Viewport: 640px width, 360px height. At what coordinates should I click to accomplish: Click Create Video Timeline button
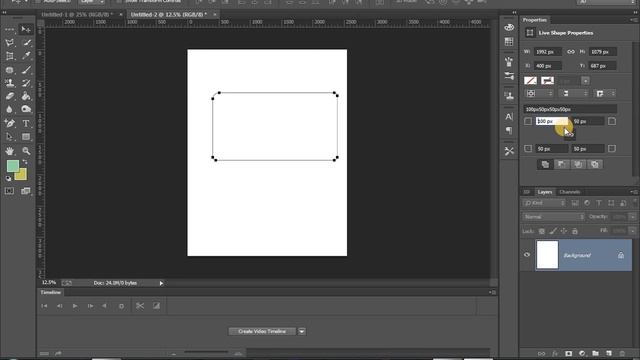pyautogui.click(x=262, y=331)
